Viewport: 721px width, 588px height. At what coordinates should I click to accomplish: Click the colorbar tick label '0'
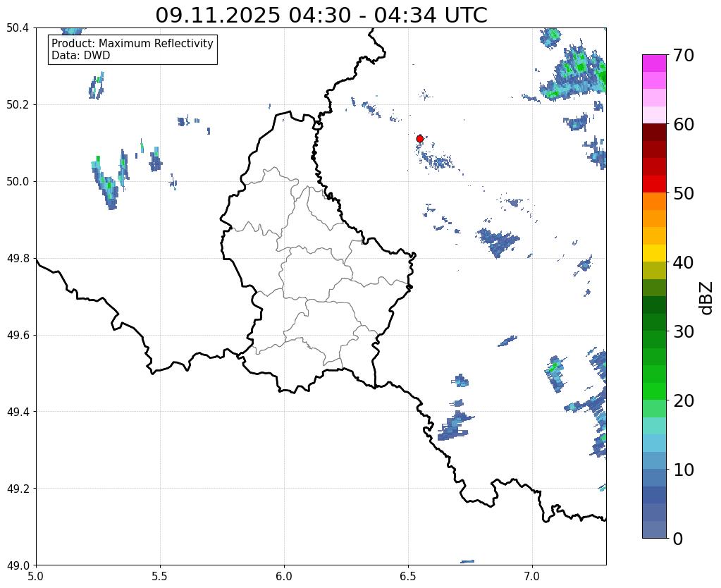click(x=678, y=539)
